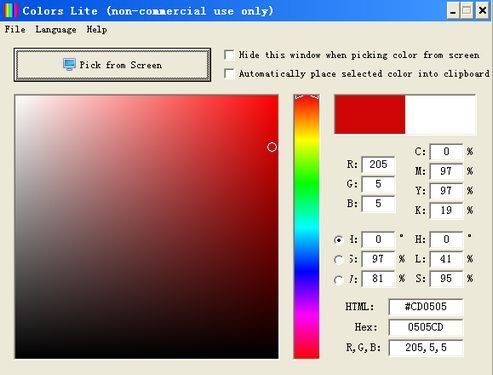Click the HTML color code field
Screen dimensions: 493x375
pyautogui.click(x=426, y=307)
